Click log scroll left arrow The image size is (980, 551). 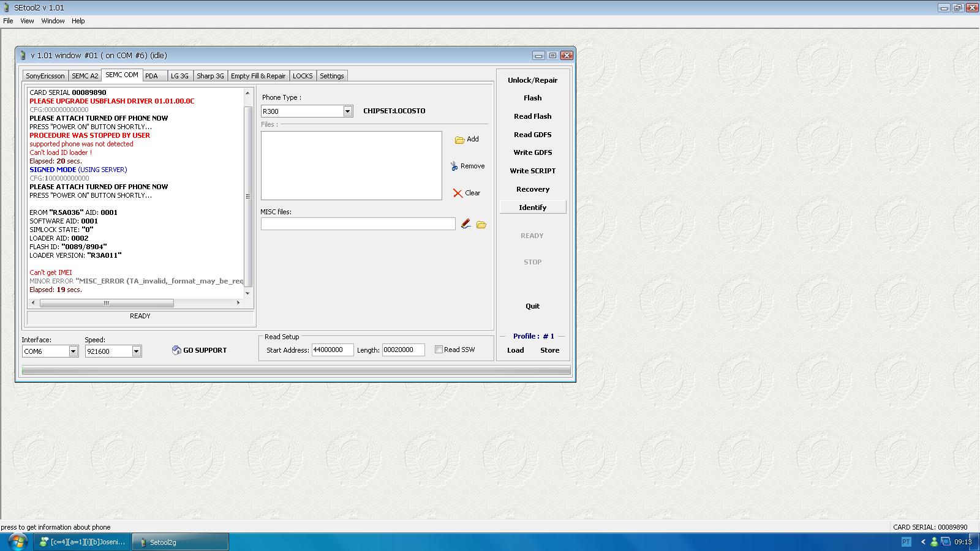coord(34,303)
